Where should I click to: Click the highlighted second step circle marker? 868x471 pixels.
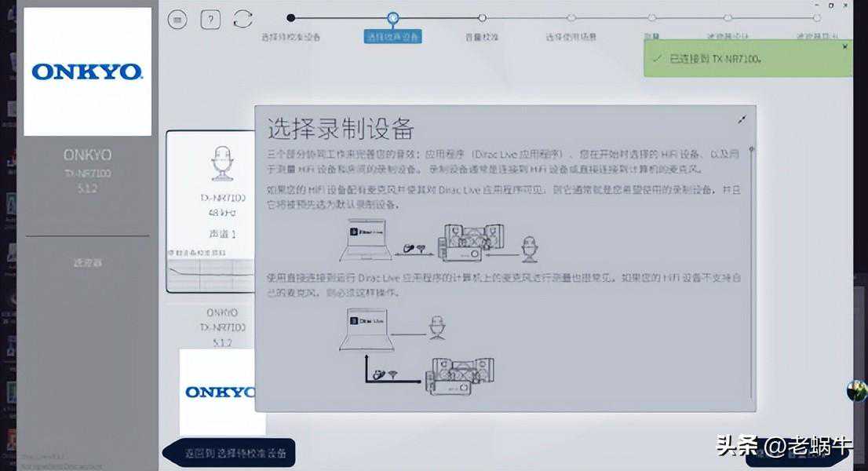pyautogui.click(x=393, y=17)
